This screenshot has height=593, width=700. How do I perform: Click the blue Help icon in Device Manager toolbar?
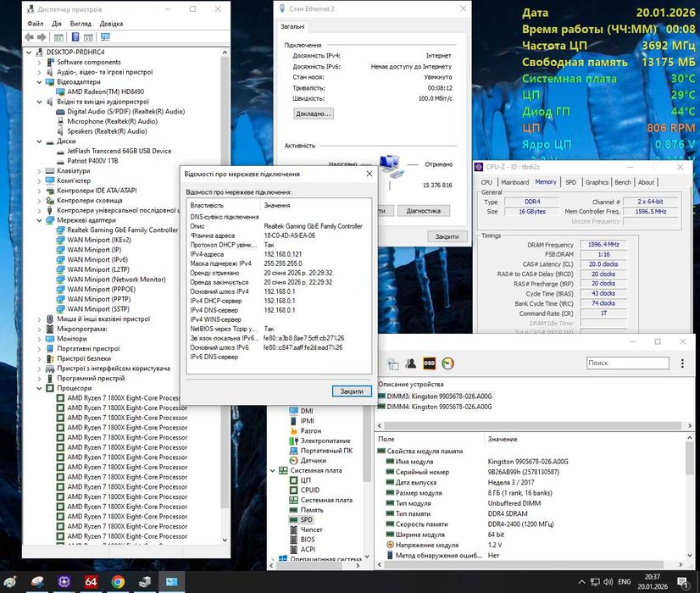(x=75, y=37)
